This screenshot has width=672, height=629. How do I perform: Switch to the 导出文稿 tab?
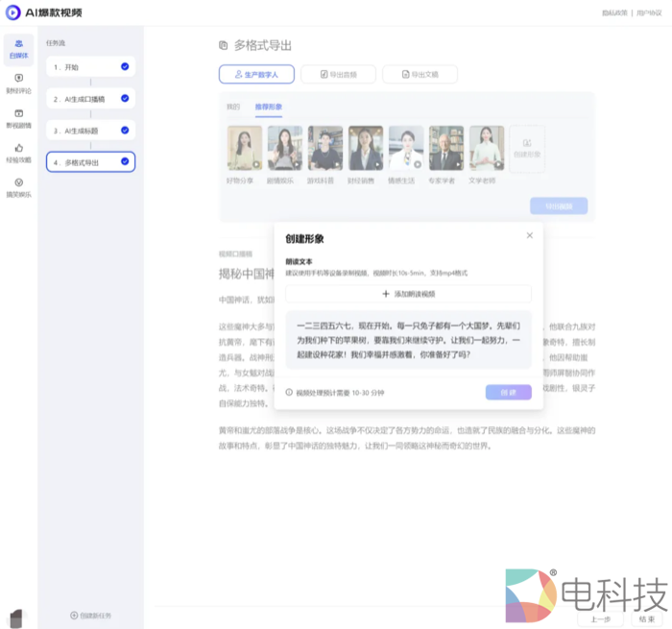pyautogui.click(x=419, y=74)
